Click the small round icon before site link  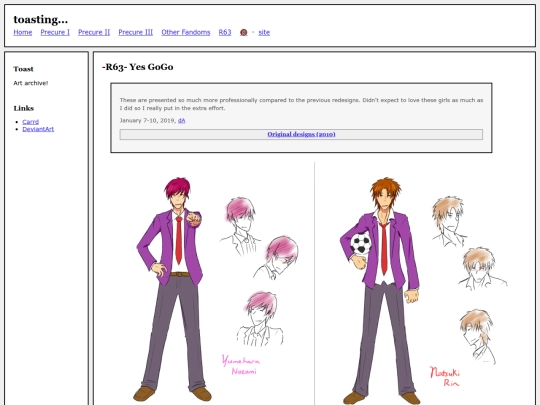coord(243,32)
